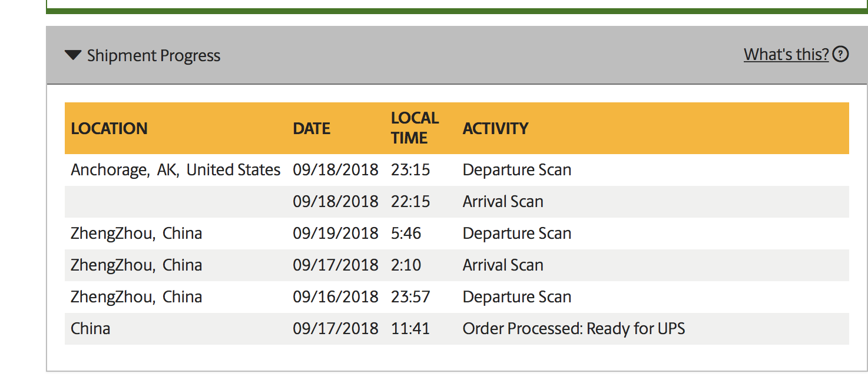
Task: Open the What's this? link
Action: click(x=786, y=54)
